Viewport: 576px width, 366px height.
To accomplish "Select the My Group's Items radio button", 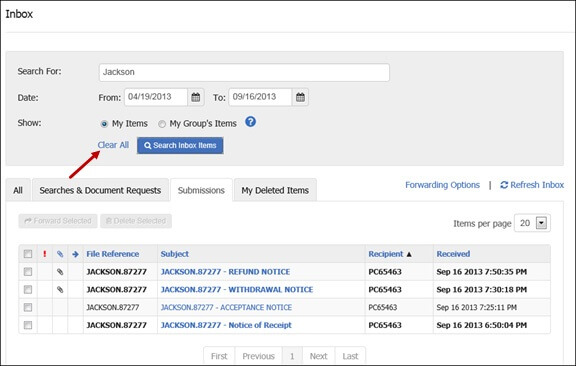I will tap(162, 124).
